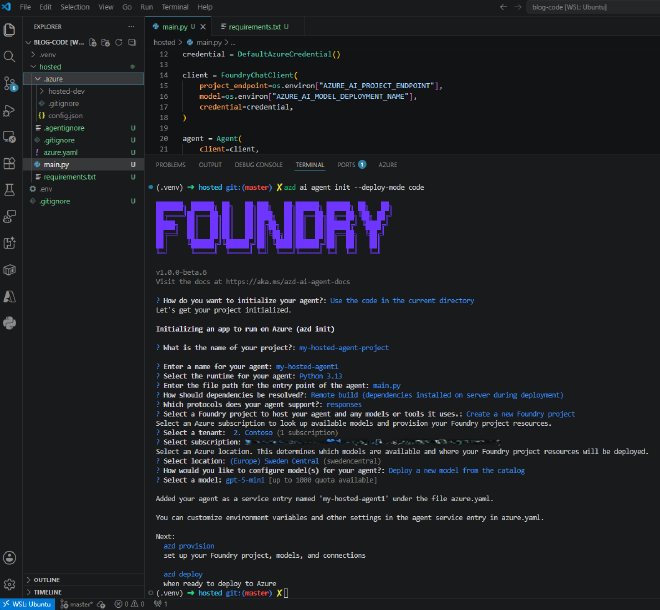Screen dimensions: 660x610
Task: Switch to Debug Console panel tab
Action: [x=258, y=165]
